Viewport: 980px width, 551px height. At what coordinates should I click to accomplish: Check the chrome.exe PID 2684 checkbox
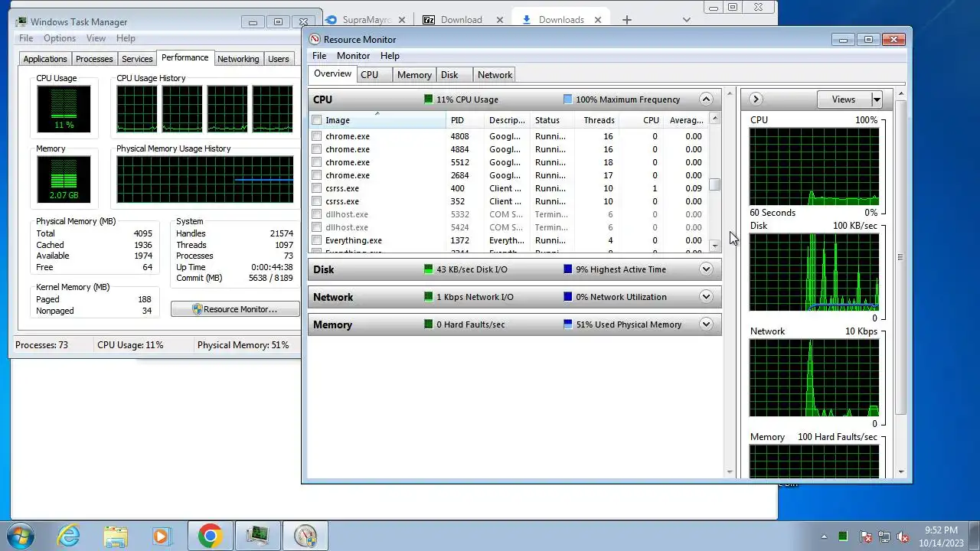tap(316, 175)
